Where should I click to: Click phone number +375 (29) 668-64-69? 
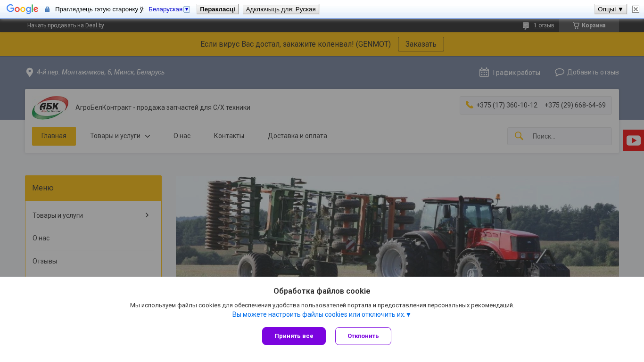pos(575,105)
